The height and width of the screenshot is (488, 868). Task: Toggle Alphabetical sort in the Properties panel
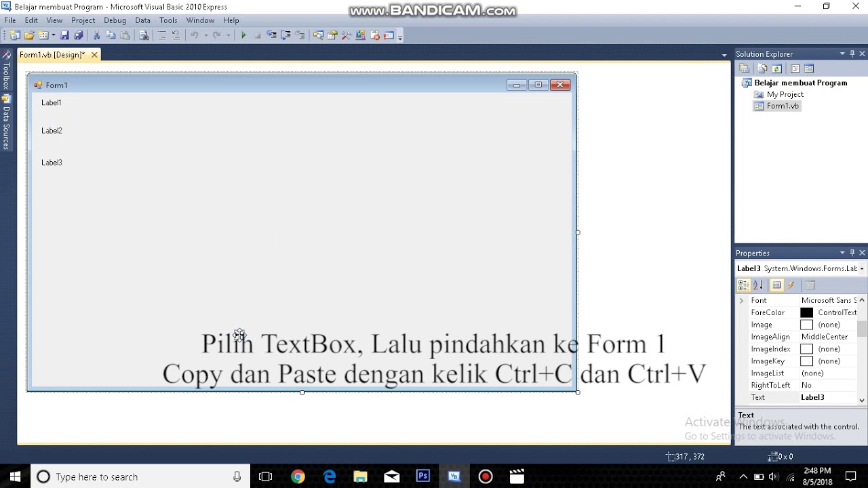coord(758,285)
